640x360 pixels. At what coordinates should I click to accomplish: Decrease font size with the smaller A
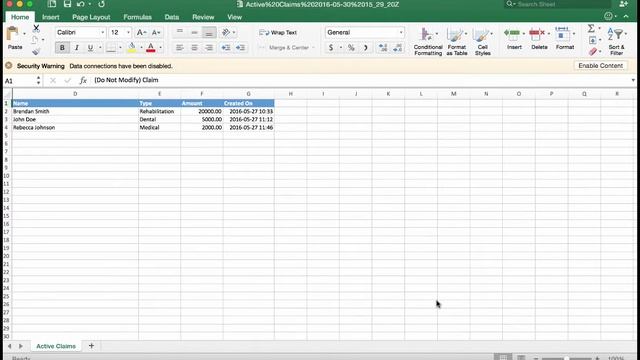coord(156,32)
